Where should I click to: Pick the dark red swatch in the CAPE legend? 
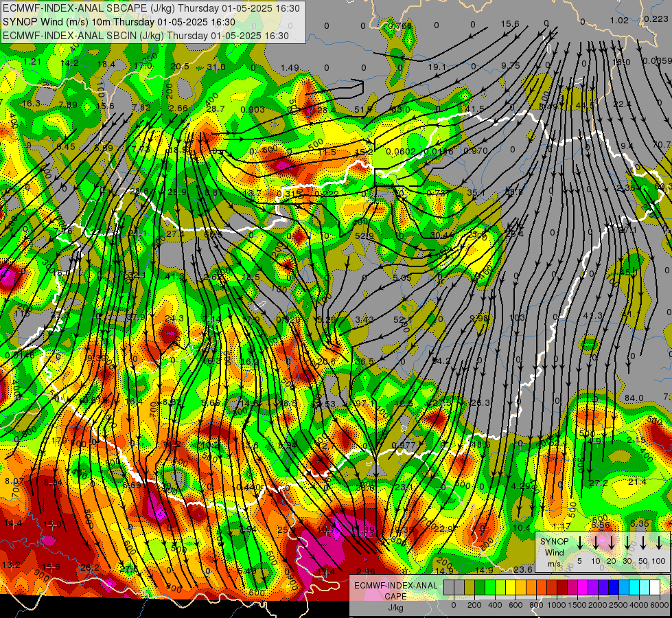point(562,587)
